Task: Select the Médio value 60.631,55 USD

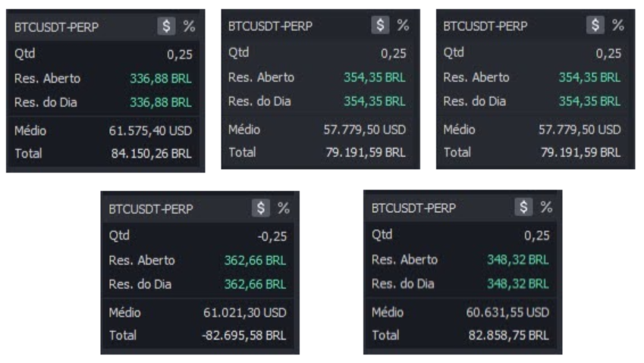Action: pyautogui.click(x=507, y=312)
